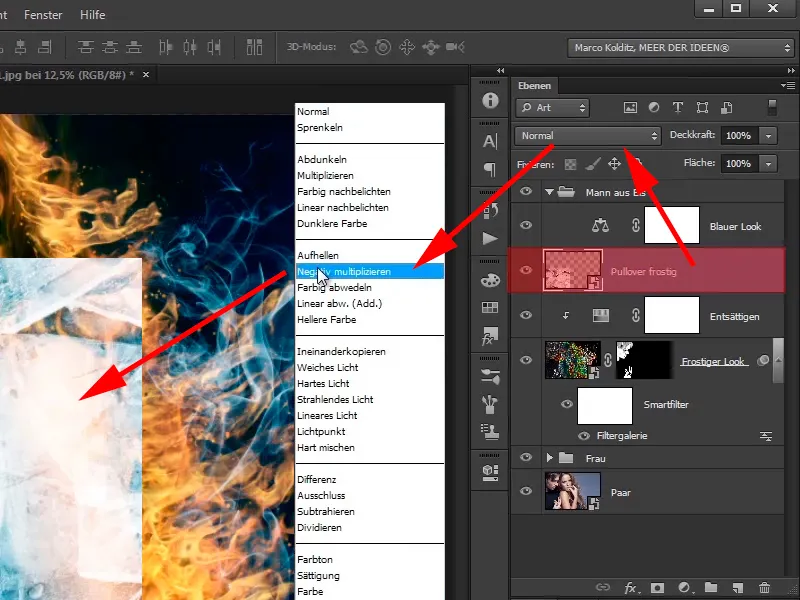
Task: Click the Fläche value field
Action: point(739,164)
